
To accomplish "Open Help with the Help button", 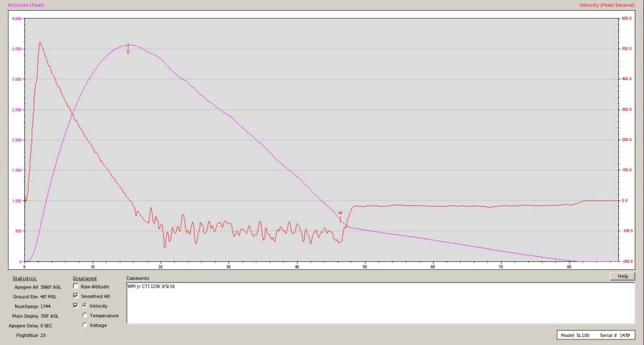I will [x=622, y=276].
